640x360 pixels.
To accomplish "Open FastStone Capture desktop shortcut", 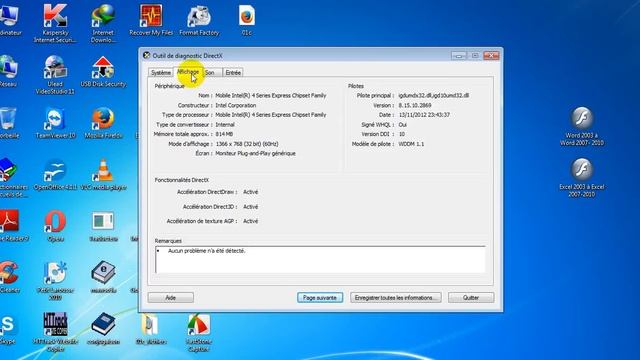I will 199,332.
